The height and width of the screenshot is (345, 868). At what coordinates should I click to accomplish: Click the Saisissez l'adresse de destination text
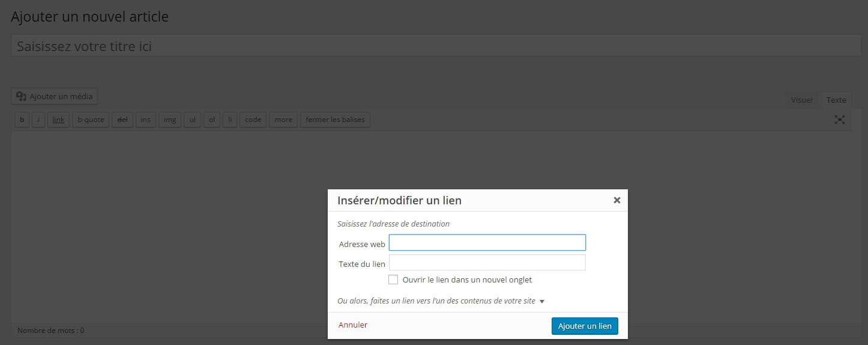tap(394, 224)
